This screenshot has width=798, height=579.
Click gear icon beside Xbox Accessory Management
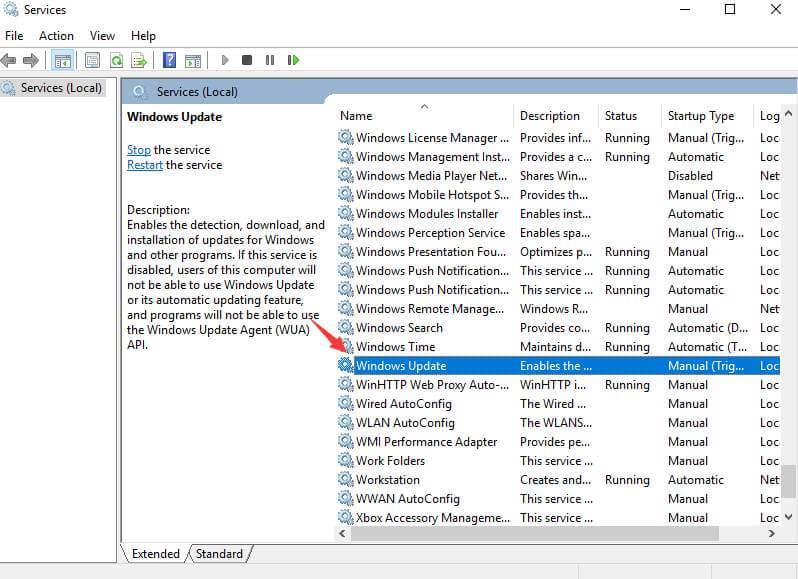click(x=346, y=517)
